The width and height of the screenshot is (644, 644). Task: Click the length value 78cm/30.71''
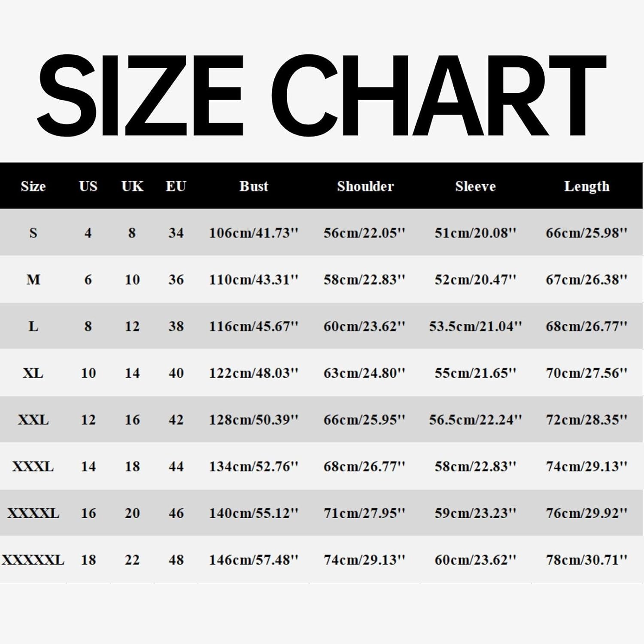(x=586, y=560)
